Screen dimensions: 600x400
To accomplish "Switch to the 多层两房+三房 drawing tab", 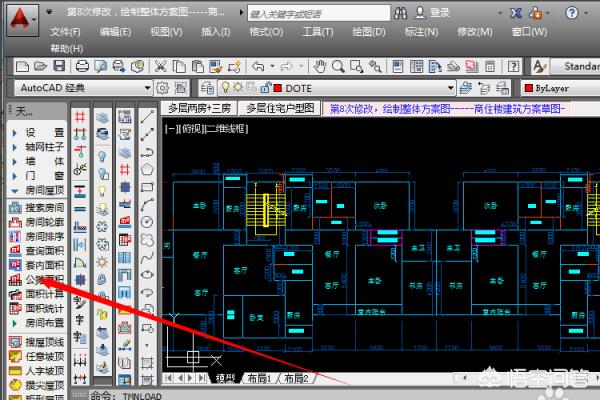I will coord(199,109).
